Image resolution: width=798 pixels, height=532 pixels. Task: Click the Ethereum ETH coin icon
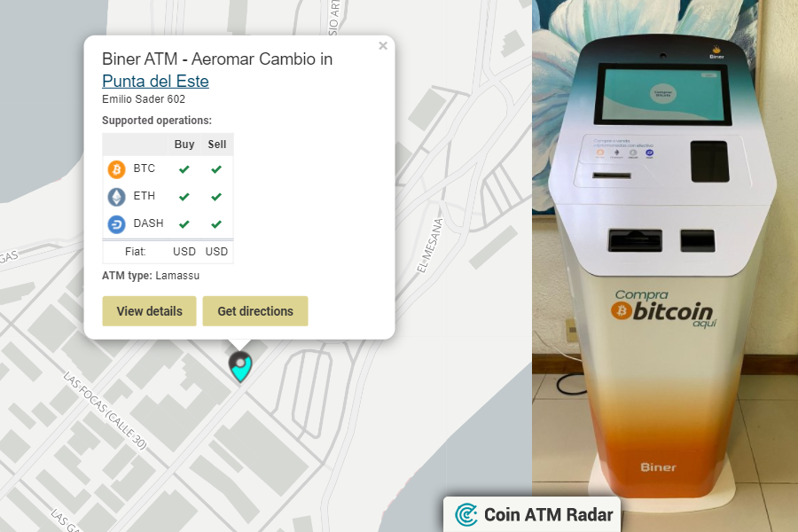pyautogui.click(x=116, y=197)
